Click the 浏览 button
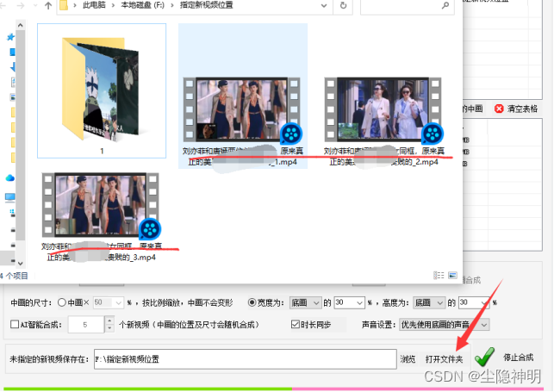 tap(408, 359)
